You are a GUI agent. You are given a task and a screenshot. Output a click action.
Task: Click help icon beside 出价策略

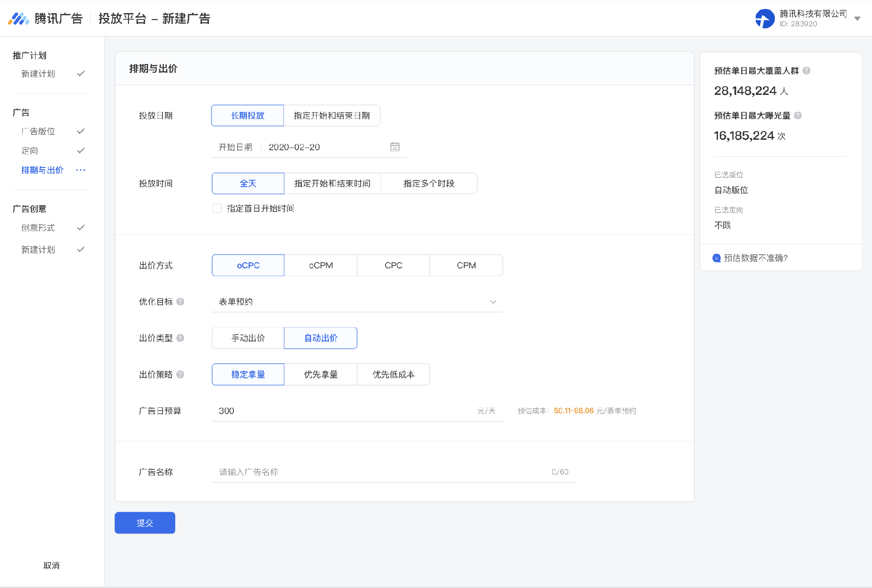pos(180,374)
